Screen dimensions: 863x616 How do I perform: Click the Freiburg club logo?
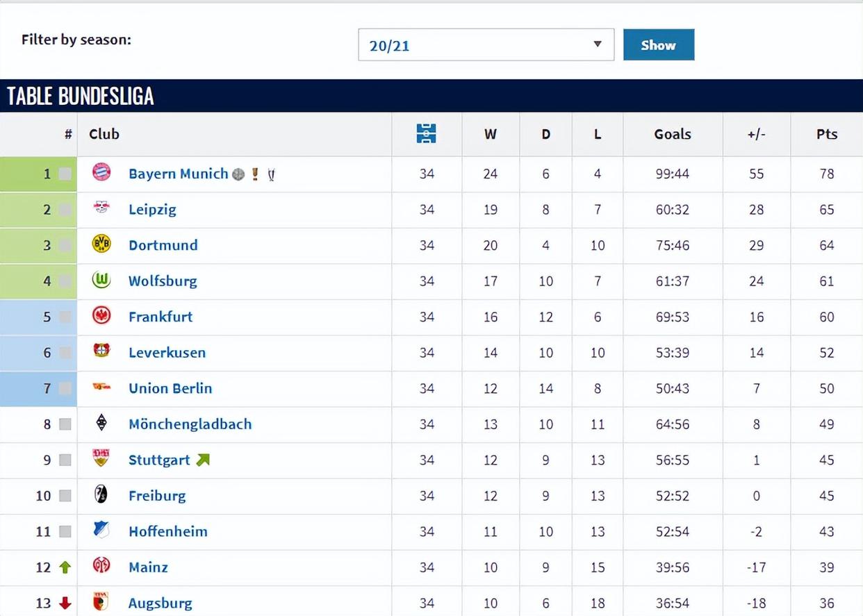[x=101, y=495]
